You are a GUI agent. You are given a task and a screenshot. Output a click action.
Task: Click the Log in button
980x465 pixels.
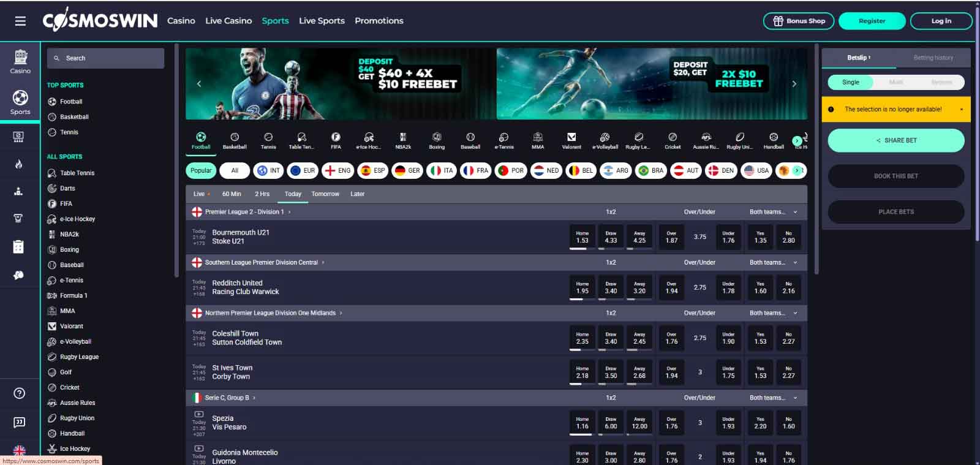(x=941, y=21)
